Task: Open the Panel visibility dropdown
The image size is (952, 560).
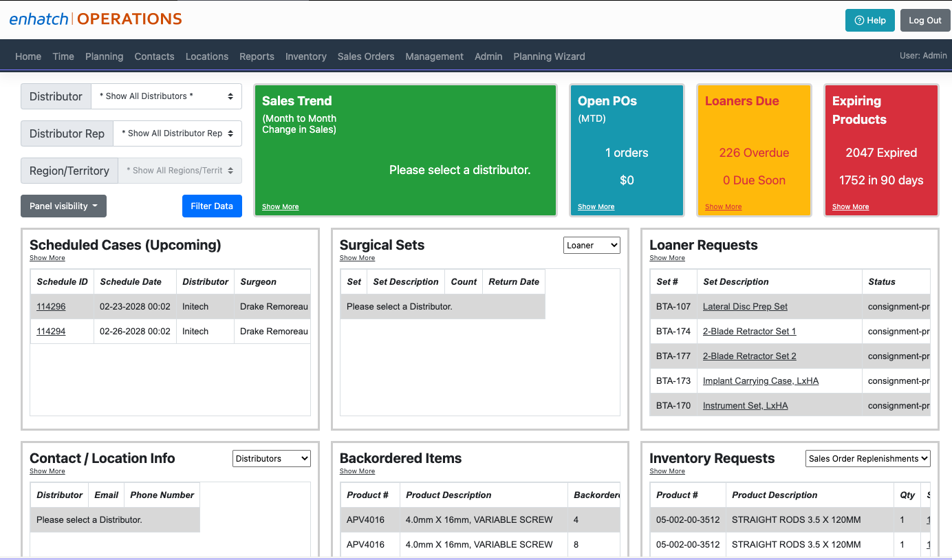Action: pyautogui.click(x=63, y=206)
